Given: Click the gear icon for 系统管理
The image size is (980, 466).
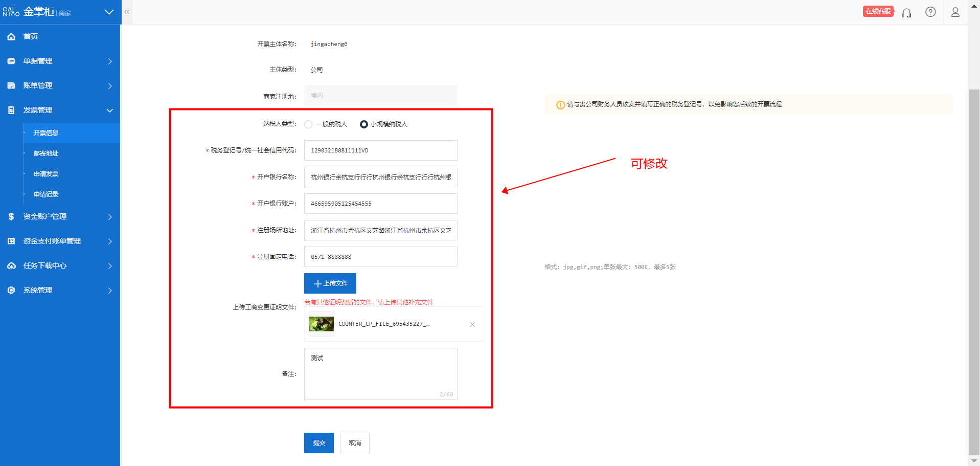Looking at the screenshot, I should (x=11, y=291).
